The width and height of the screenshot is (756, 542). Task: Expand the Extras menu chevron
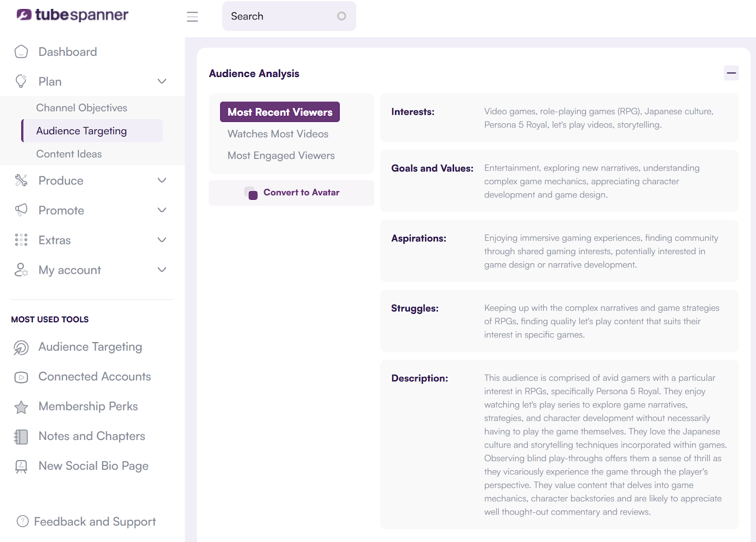click(x=162, y=240)
